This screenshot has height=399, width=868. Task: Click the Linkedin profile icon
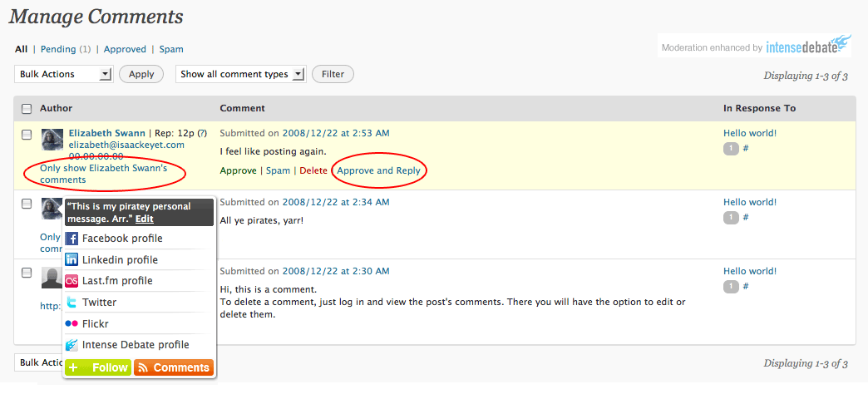pos(72,260)
